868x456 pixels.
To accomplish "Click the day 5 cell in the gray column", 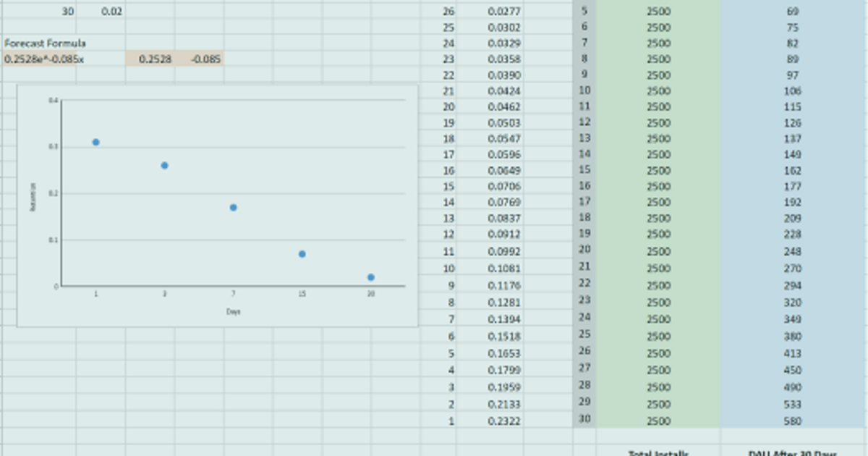I will click(x=583, y=10).
